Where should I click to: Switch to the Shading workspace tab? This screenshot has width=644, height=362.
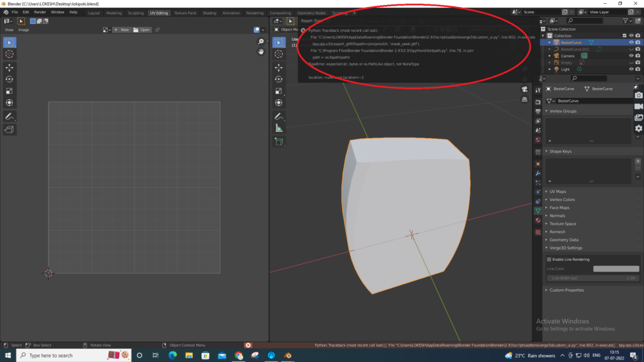click(x=209, y=13)
